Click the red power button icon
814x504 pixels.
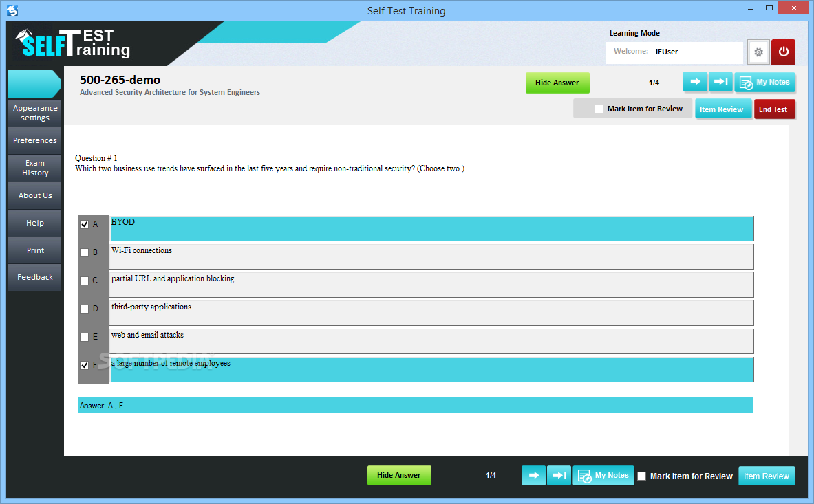[x=783, y=52]
